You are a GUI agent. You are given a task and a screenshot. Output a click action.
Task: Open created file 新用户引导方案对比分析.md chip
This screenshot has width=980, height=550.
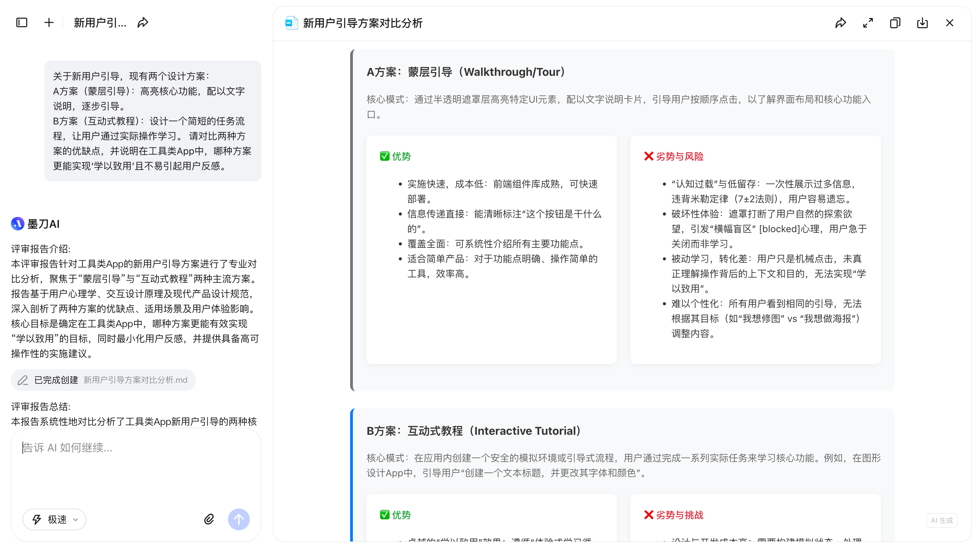[103, 380]
